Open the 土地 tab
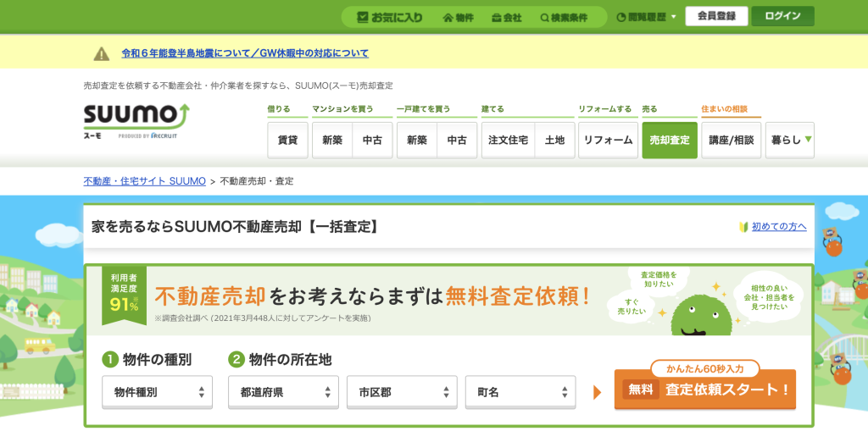This screenshot has width=868, height=442. (554, 140)
